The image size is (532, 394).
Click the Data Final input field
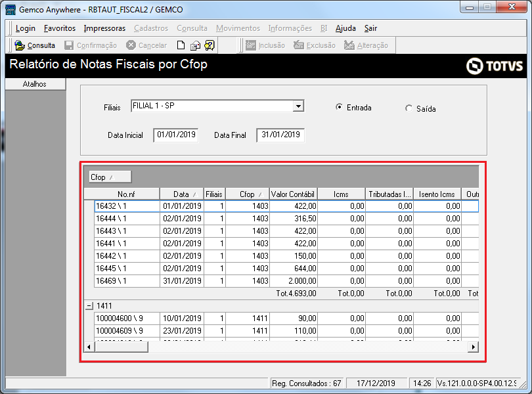[x=280, y=135]
